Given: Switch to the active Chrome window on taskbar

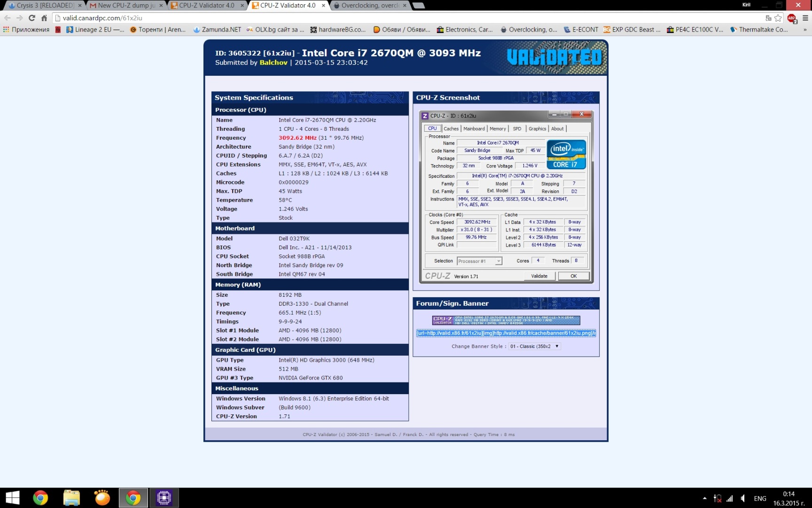Looking at the screenshot, I should pyautogui.click(x=133, y=498).
